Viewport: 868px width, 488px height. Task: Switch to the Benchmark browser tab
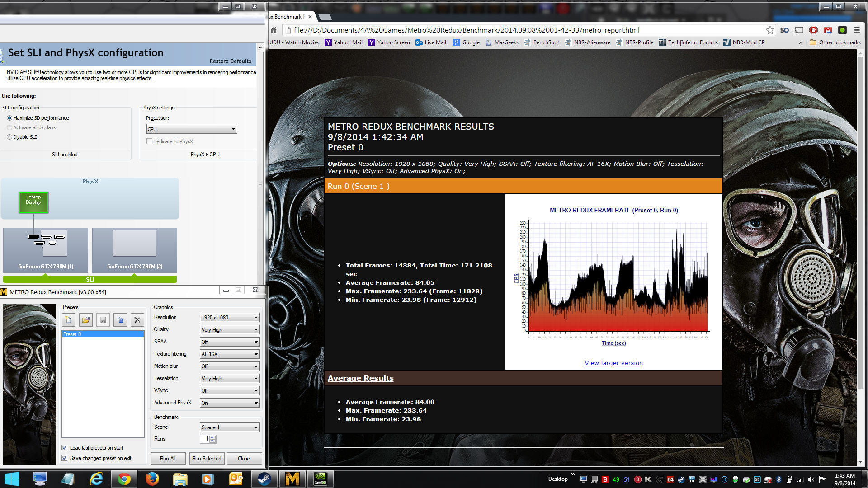pos(290,17)
